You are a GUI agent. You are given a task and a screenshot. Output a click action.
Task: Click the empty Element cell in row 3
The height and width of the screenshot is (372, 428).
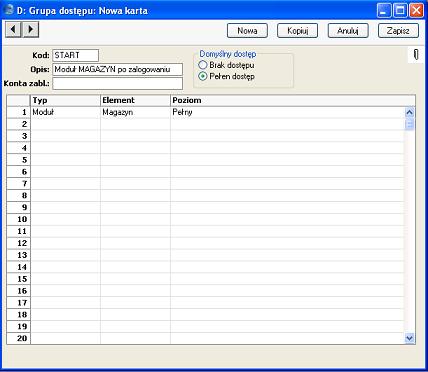[x=135, y=136]
